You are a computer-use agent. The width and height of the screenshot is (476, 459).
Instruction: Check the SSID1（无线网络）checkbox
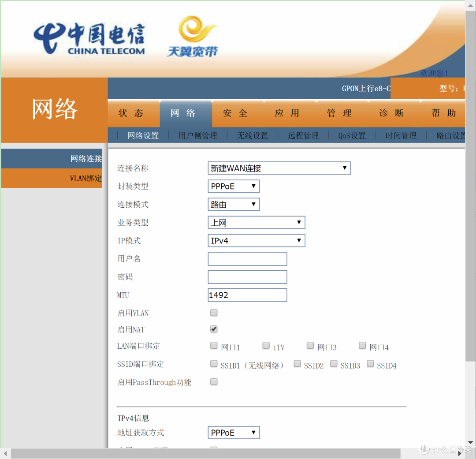[214, 364]
